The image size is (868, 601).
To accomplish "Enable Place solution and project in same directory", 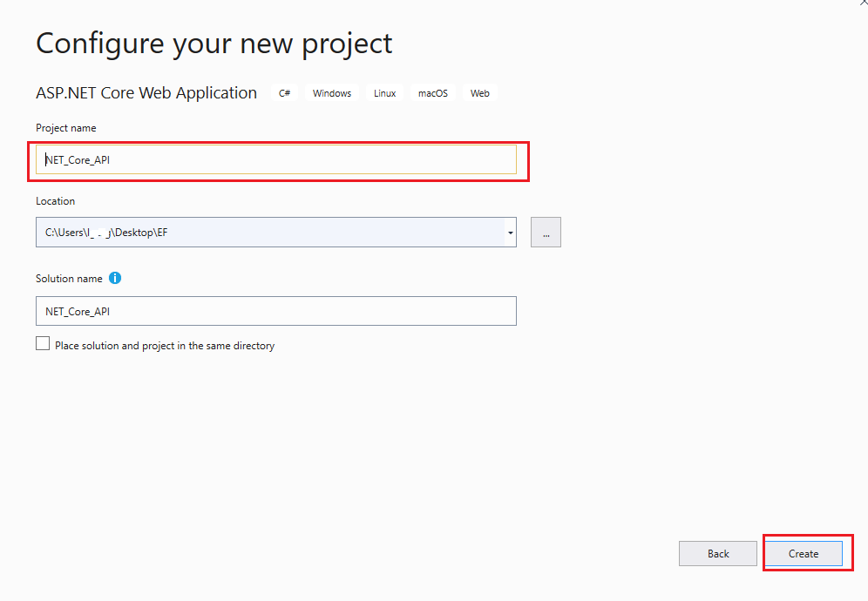I will 43,344.
